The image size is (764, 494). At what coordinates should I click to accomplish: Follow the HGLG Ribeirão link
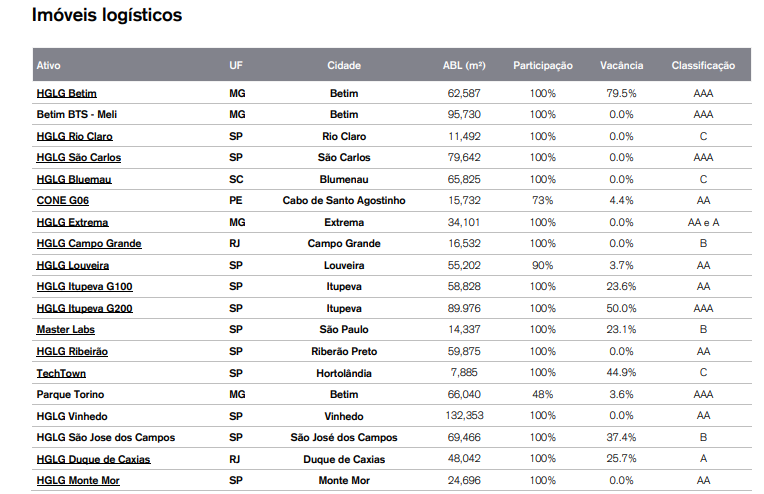[x=72, y=351]
